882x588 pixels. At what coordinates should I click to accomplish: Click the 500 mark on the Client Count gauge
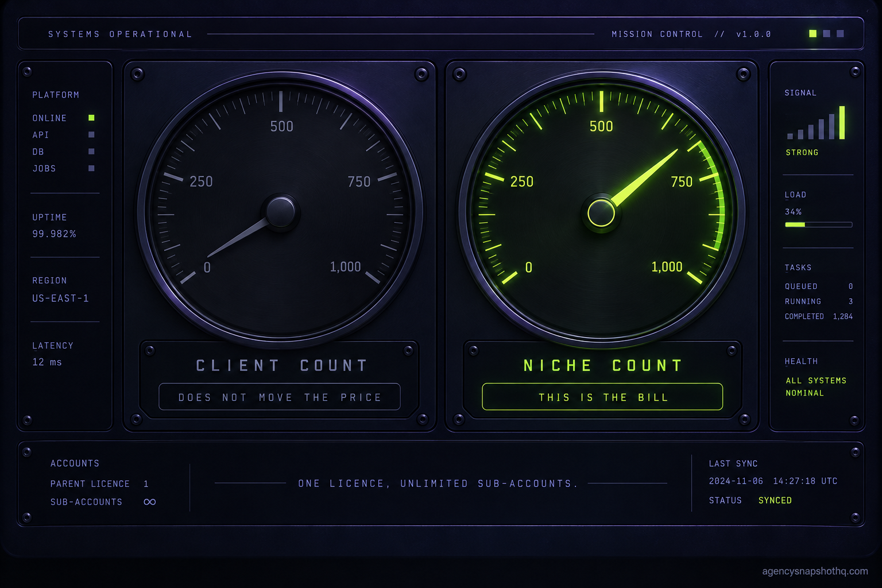(281, 126)
